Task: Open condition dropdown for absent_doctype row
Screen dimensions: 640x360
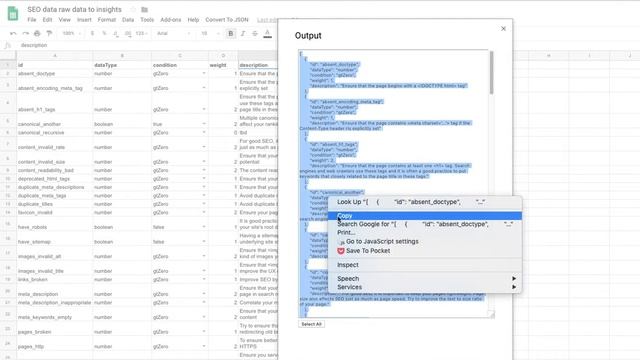Action: click(204, 73)
